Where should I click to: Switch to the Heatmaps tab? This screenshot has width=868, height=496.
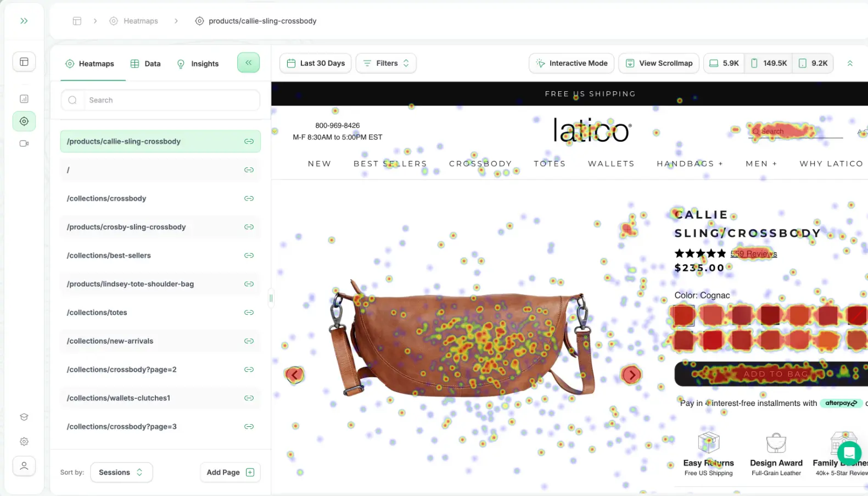pyautogui.click(x=90, y=64)
